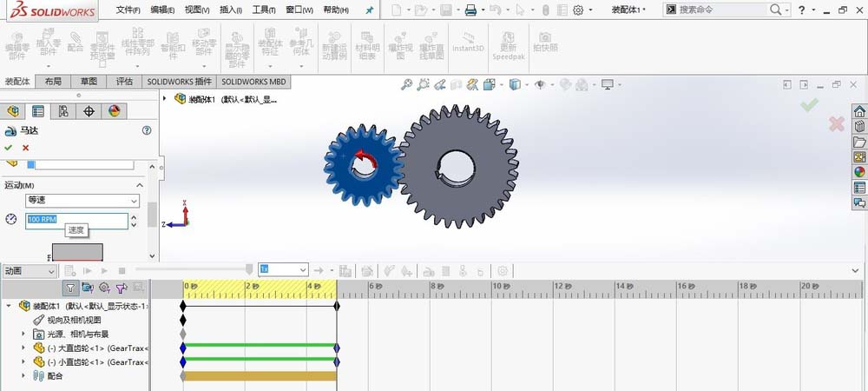Viewport: 868px width, 391px height.
Task: Open the 编辑(E) menu
Action: (163, 10)
